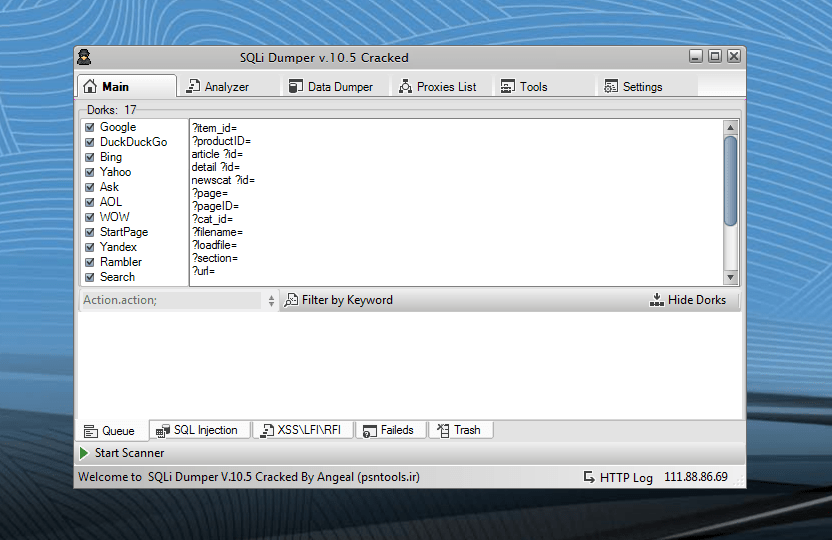Click the Hide Dorks download icon
Viewport: 832px width, 540px height.
coord(657,300)
